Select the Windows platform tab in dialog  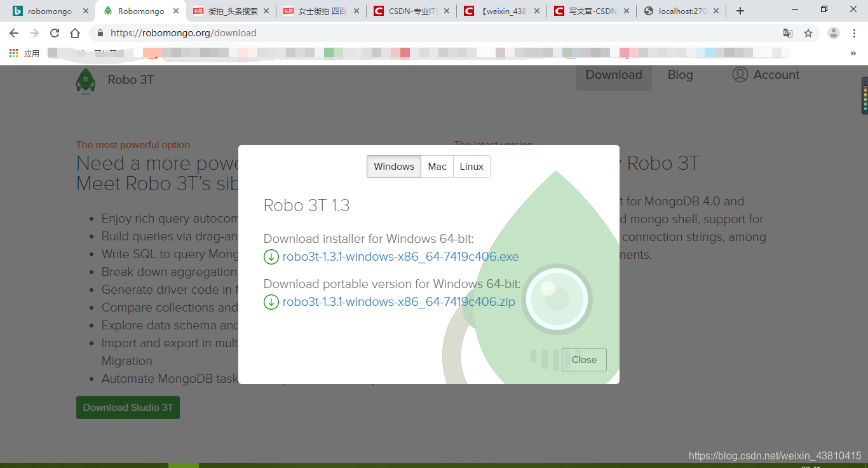click(394, 167)
